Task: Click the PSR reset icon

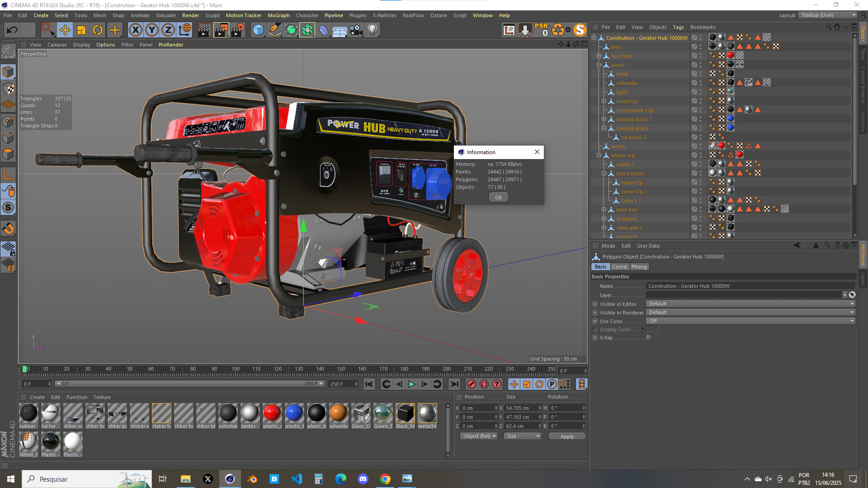Action: (x=541, y=30)
